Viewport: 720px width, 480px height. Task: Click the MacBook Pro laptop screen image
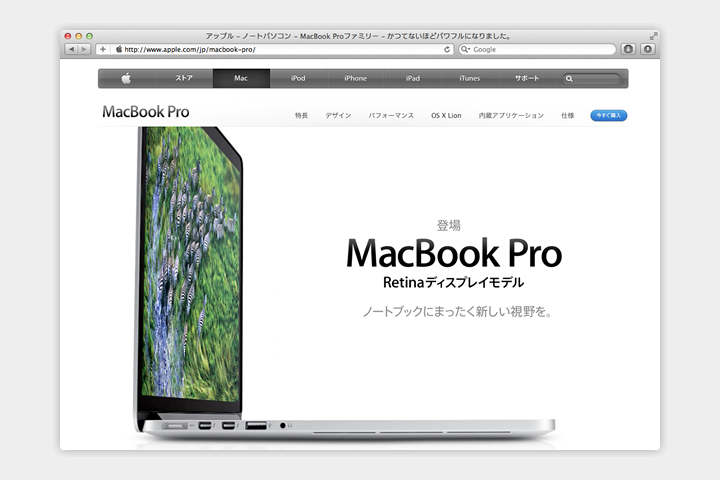point(191,264)
